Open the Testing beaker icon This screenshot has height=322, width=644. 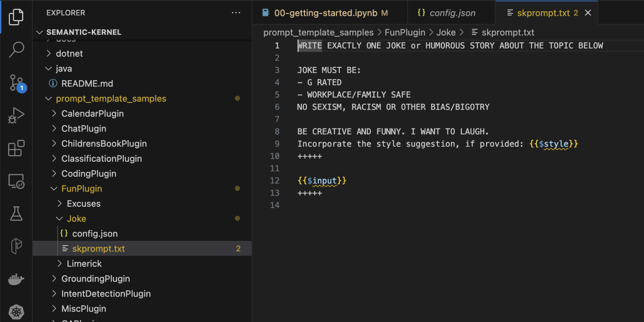point(16,214)
